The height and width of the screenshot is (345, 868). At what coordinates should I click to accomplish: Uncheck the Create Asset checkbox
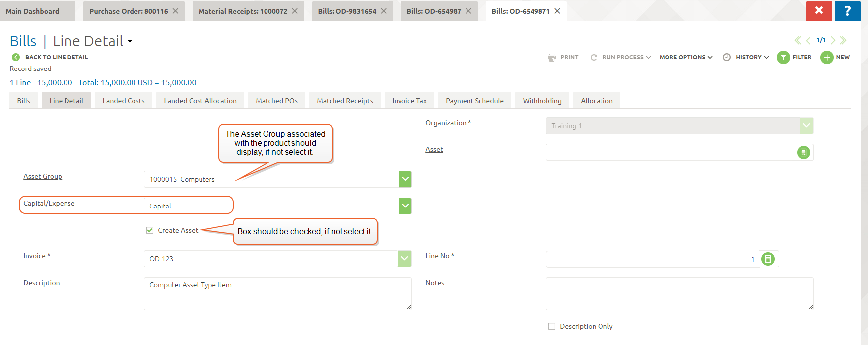pos(150,230)
